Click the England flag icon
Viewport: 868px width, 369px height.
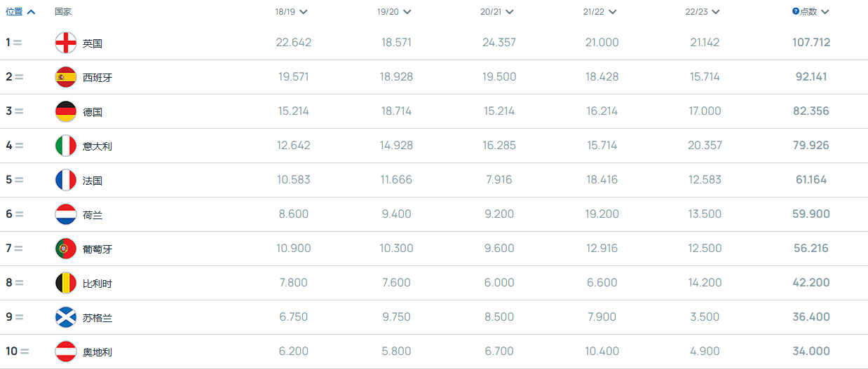point(66,43)
